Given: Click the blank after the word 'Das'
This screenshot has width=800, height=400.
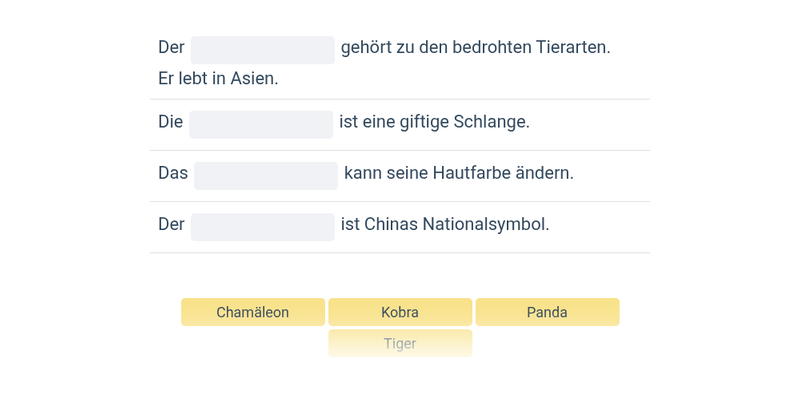Looking at the screenshot, I should click(266, 176).
